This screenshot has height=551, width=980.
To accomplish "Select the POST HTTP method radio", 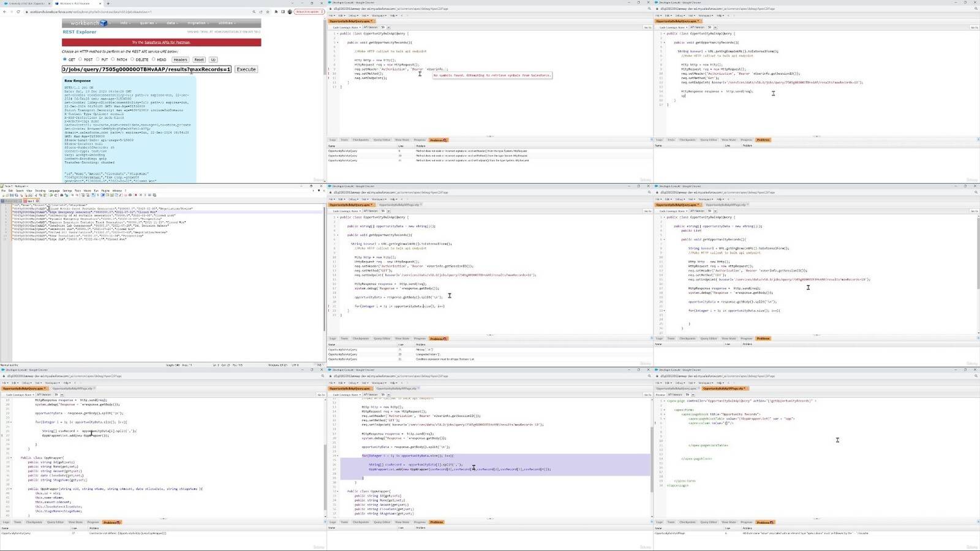I will pyautogui.click(x=80, y=59).
